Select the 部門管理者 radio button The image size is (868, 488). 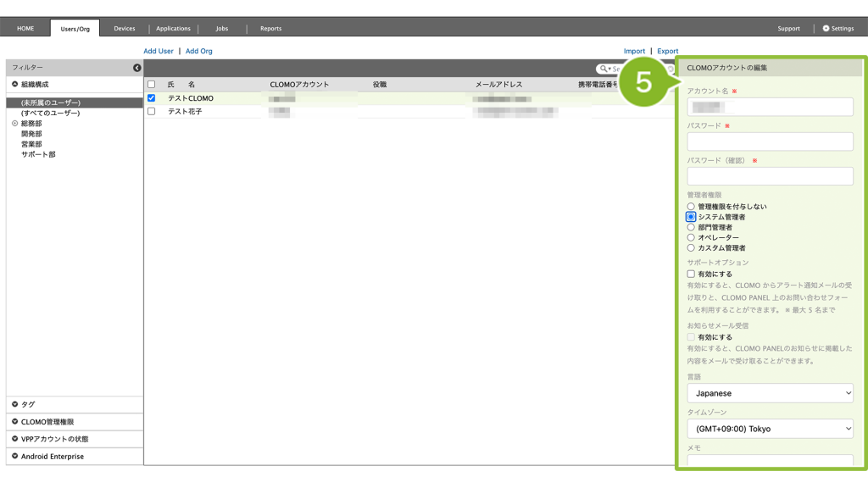click(x=691, y=227)
